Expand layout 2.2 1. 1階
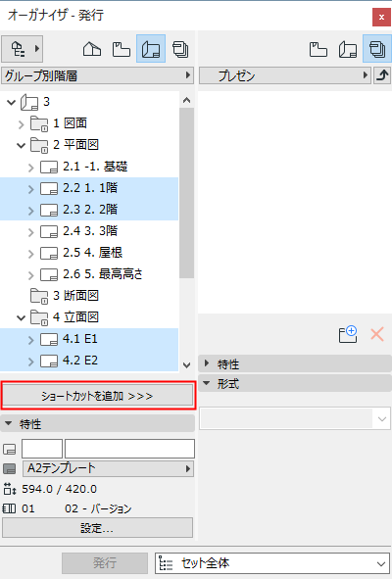Image resolution: width=392 pixels, height=579 pixels. click(31, 189)
